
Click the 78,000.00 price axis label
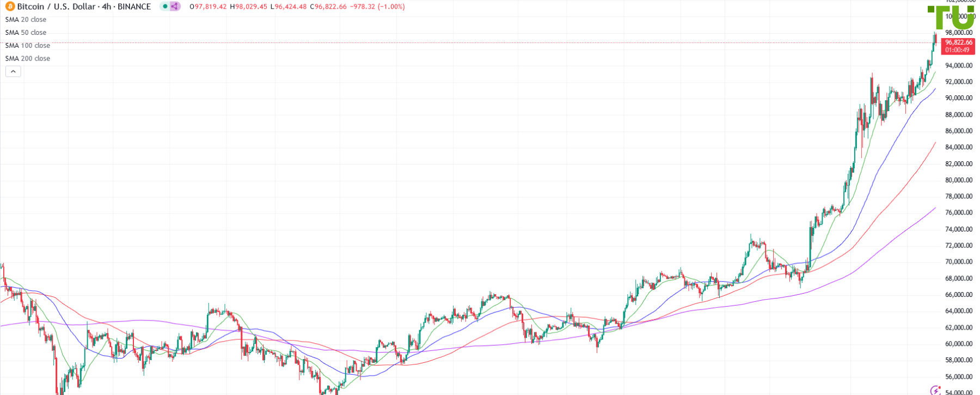tap(959, 196)
